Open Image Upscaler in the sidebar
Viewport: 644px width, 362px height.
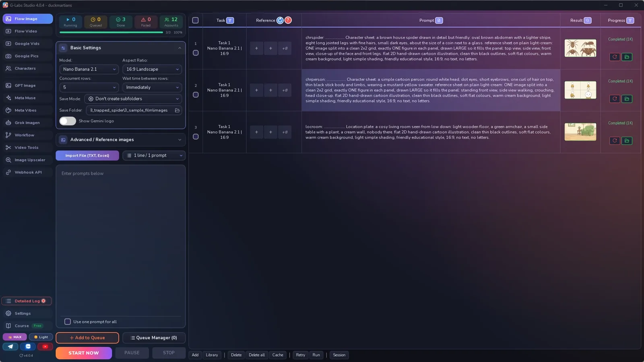coord(27,160)
